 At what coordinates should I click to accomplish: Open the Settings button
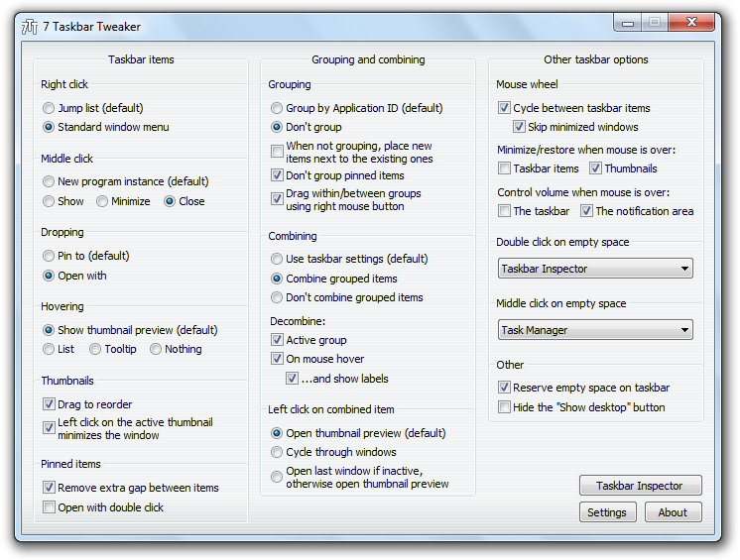pos(606,512)
